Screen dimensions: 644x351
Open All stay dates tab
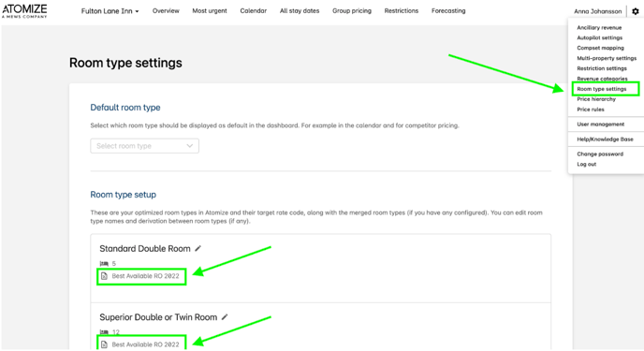point(300,10)
